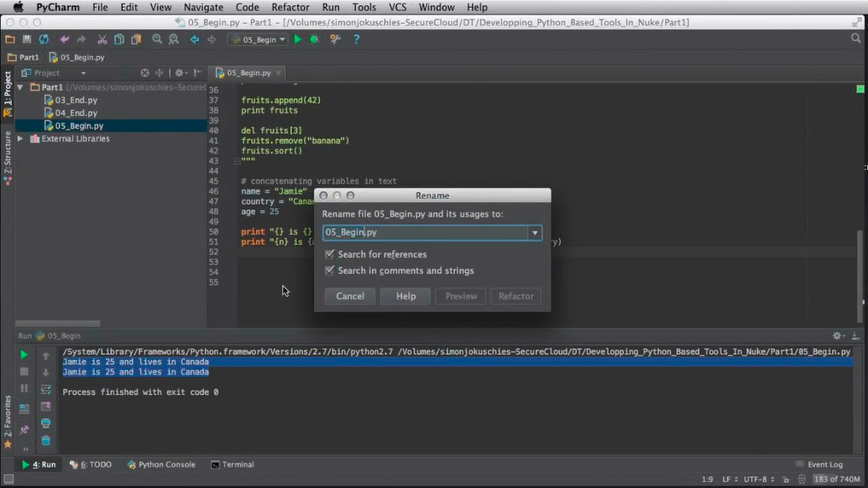Debug 05_Begin with the green bug icon

(x=315, y=39)
